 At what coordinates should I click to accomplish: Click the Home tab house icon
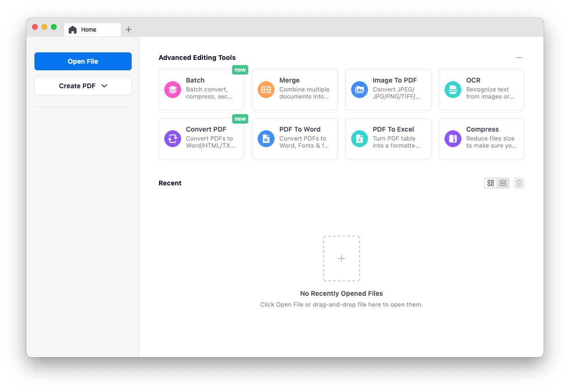tap(73, 29)
